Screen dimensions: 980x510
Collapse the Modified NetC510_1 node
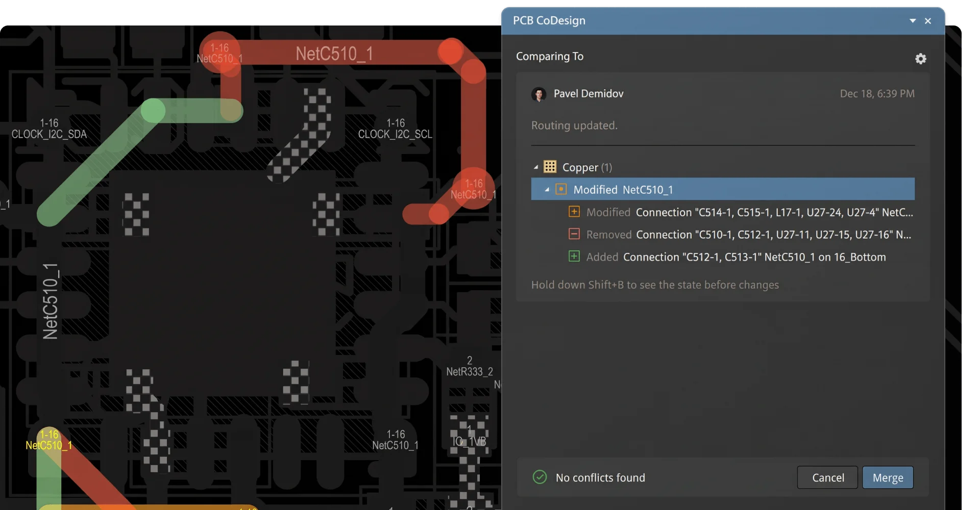[x=547, y=190]
